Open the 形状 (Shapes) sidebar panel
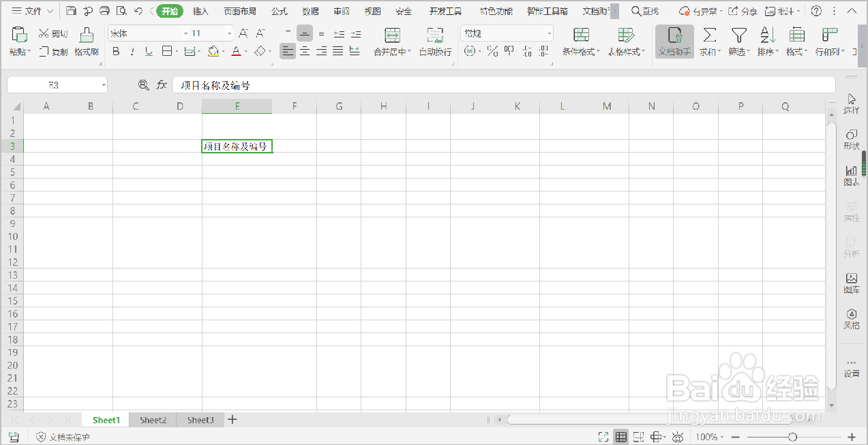Screen dimensions: 868x445 (852, 140)
